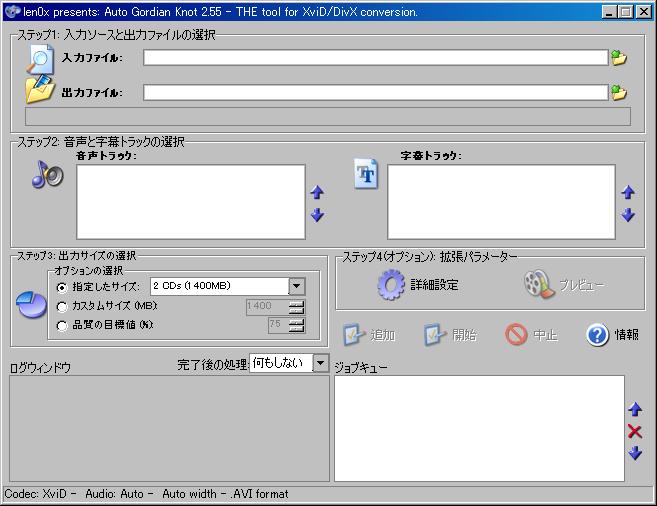Maximize the Auto Gordian Knot window
Image resolution: width=657 pixels, height=506 pixels.
tap(625, 12)
